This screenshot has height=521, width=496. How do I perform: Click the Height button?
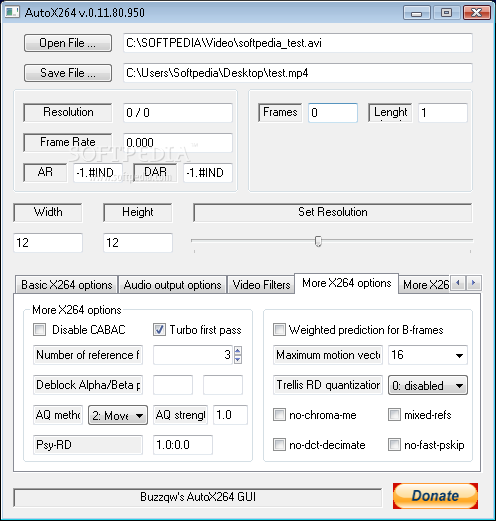pyautogui.click(x=138, y=212)
